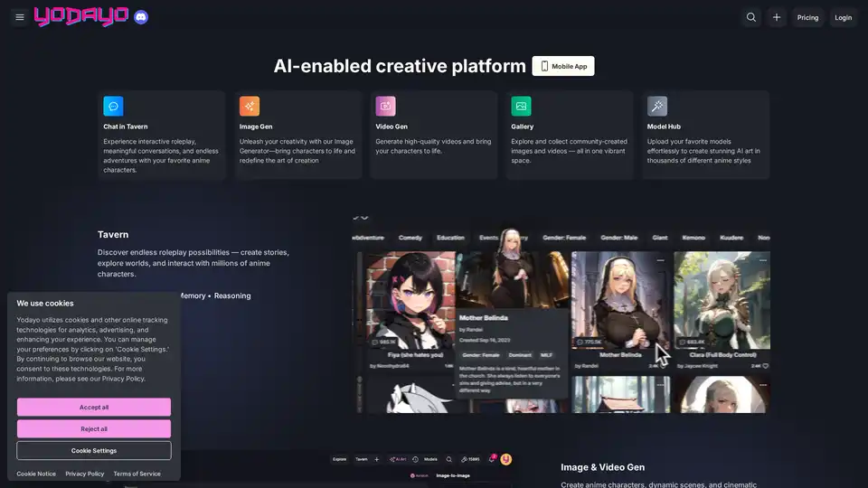Open the Privacy Policy link
This screenshot has width=868, height=488.
pos(85,474)
